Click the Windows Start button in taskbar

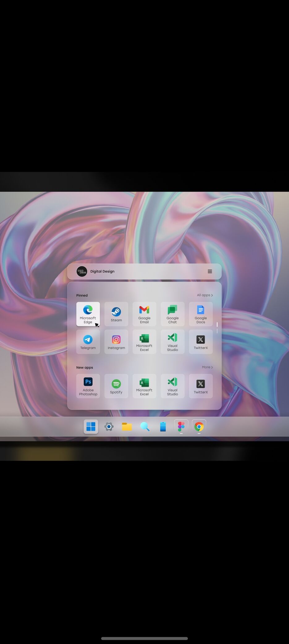pyautogui.click(x=91, y=426)
